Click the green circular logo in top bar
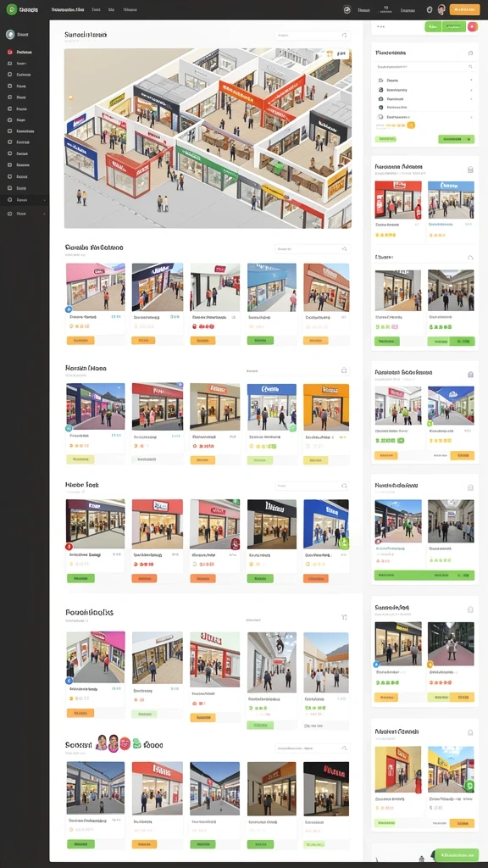This screenshot has width=488, height=868. [x=12, y=10]
